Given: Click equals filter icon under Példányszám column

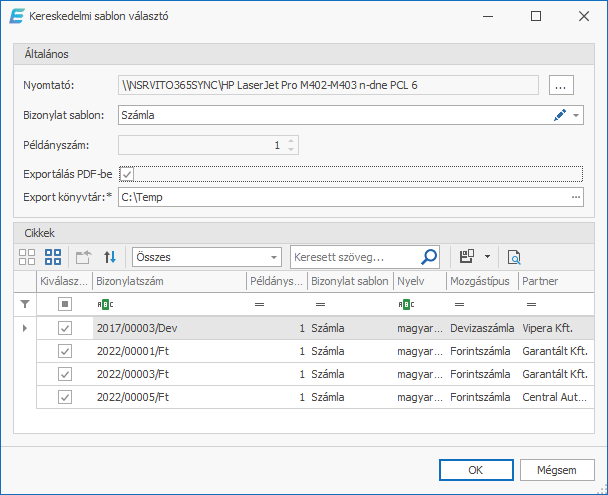Looking at the screenshot, I should [x=259, y=305].
